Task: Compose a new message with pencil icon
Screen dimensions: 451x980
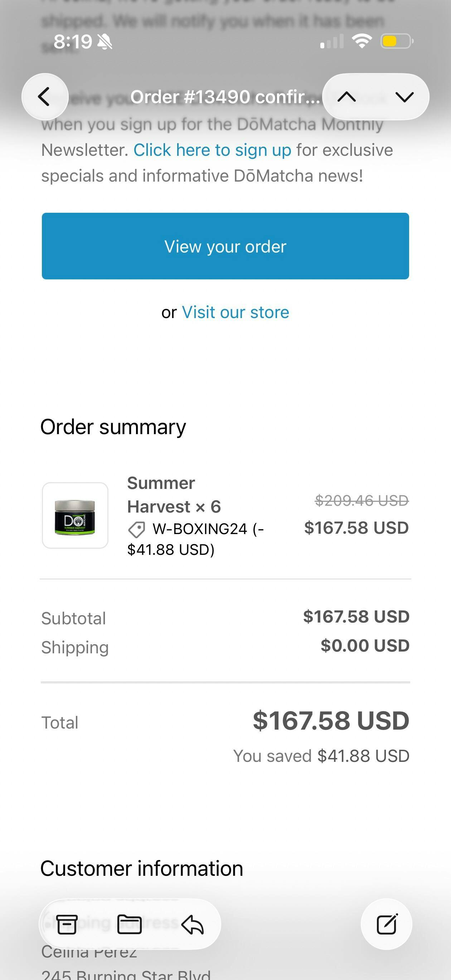Action: pos(387,924)
